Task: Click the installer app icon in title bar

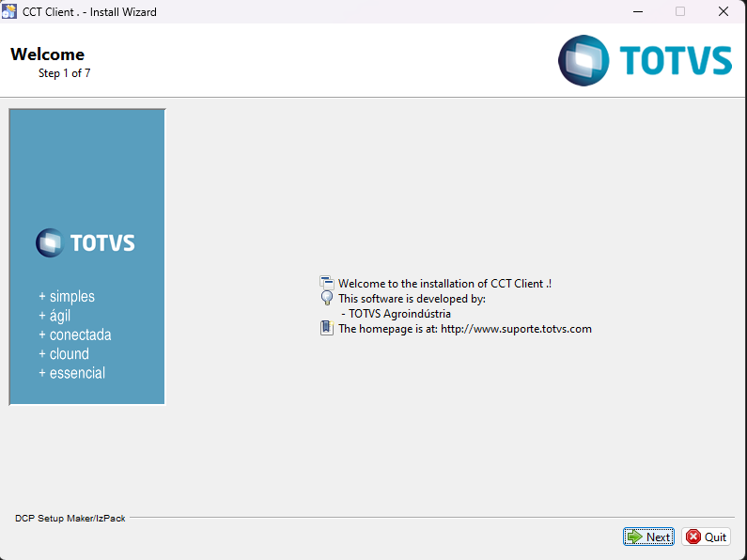Action: point(9,11)
